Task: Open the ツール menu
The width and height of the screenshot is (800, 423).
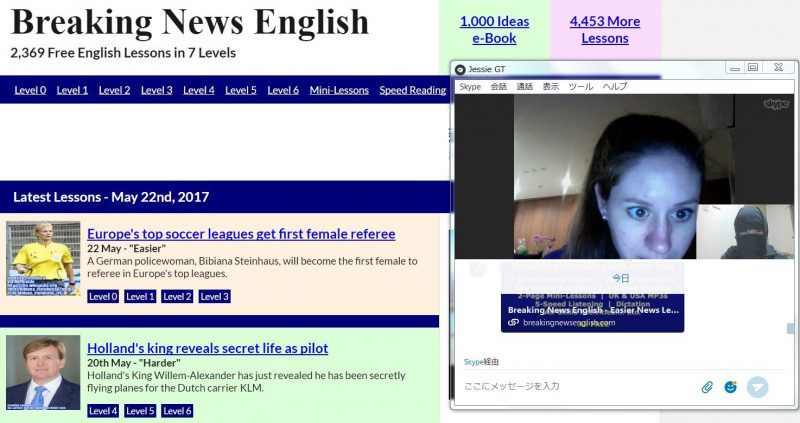Action: click(x=580, y=87)
